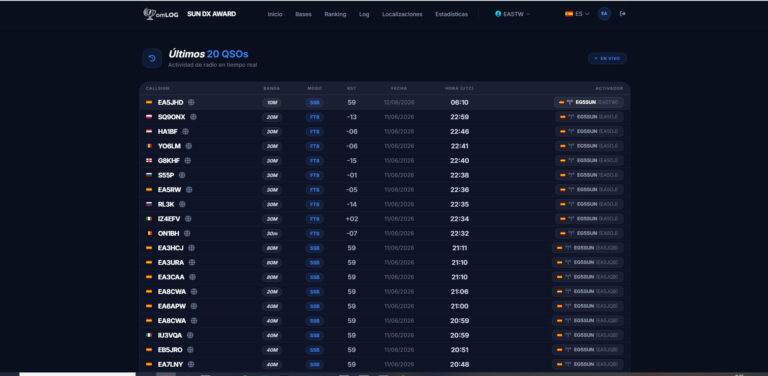Click globe icon next to G8KHF

coord(188,161)
